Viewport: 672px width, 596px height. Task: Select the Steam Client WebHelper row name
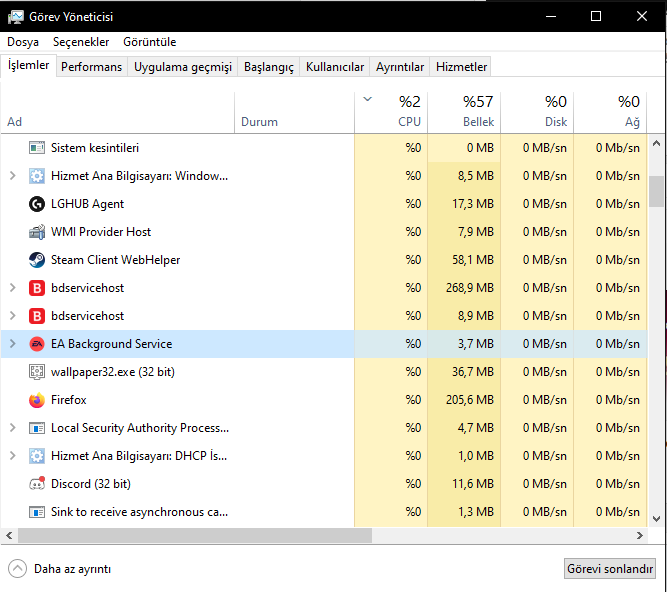[115, 260]
